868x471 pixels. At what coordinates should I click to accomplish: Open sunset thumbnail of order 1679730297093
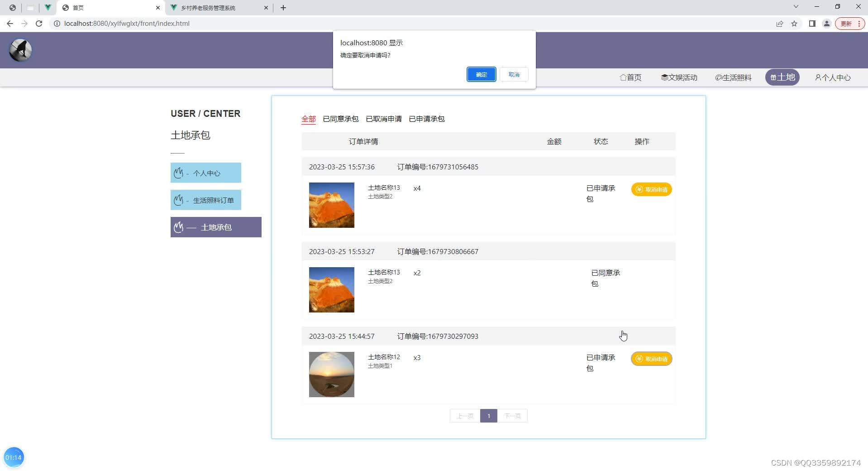(x=332, y=375)
